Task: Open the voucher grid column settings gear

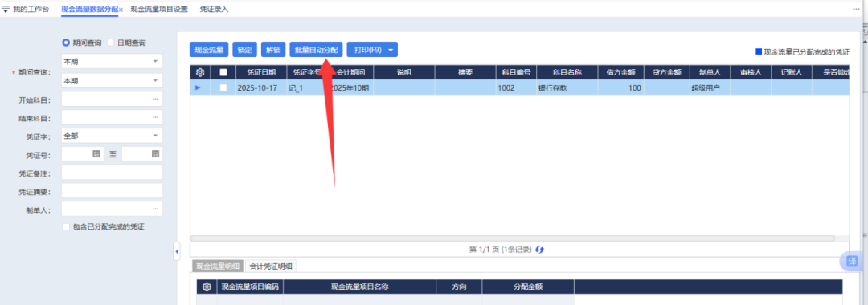Action: [200, 72]
